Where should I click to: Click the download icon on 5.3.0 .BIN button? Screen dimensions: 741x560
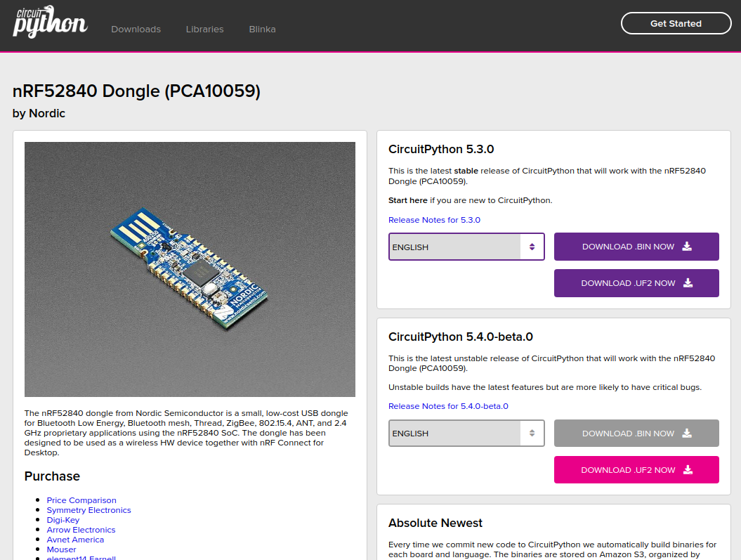click(x=687, y=247)
